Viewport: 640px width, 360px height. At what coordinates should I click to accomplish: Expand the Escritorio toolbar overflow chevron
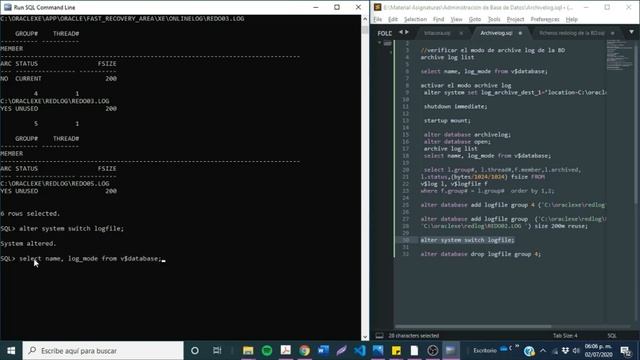click(x=518, y=347)
